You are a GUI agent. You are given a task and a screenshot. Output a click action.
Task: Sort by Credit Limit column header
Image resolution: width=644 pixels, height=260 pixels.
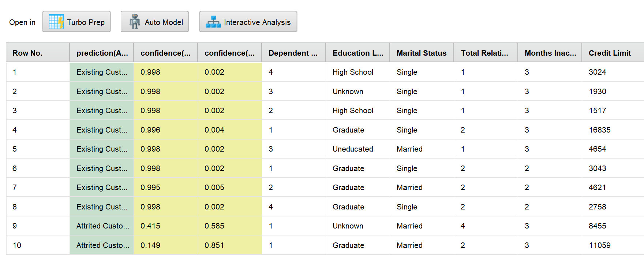[613, 53]
